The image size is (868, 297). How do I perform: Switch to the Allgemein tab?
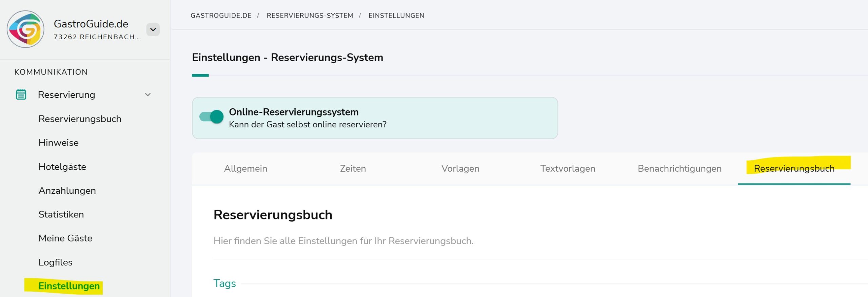coord(245,169)
